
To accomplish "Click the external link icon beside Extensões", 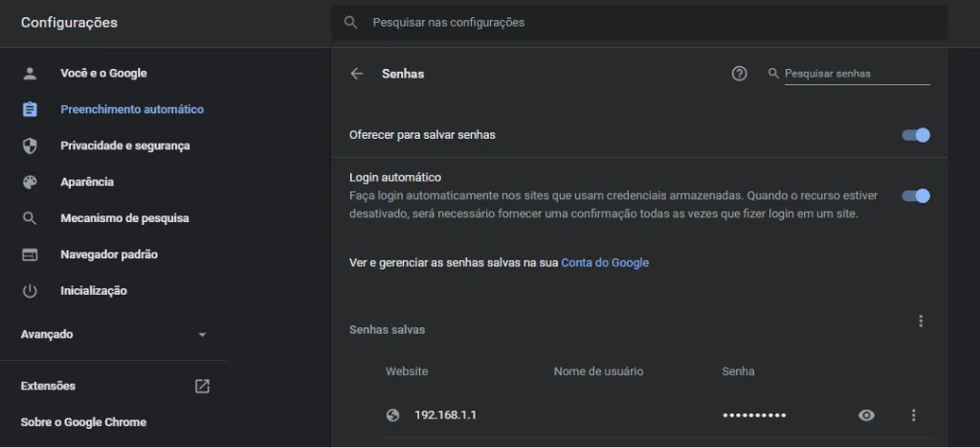I will (x=202, y=387).
